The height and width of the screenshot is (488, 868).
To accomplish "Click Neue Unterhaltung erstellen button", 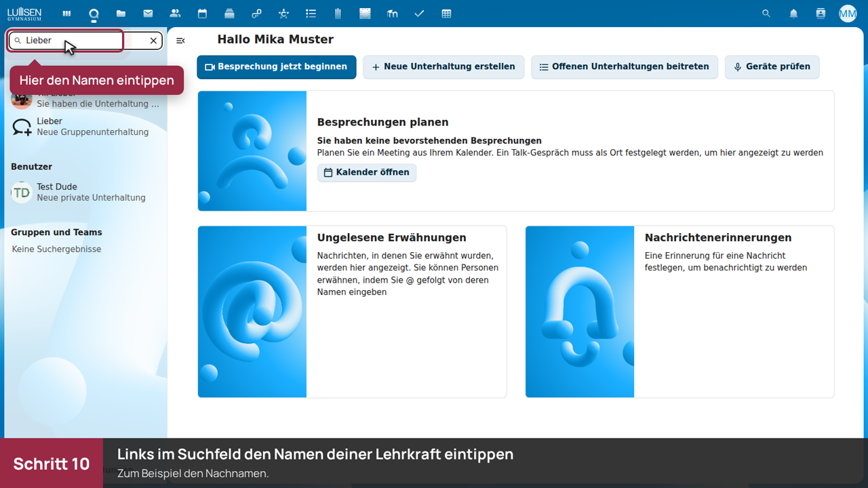I will [x=443, y=67].
